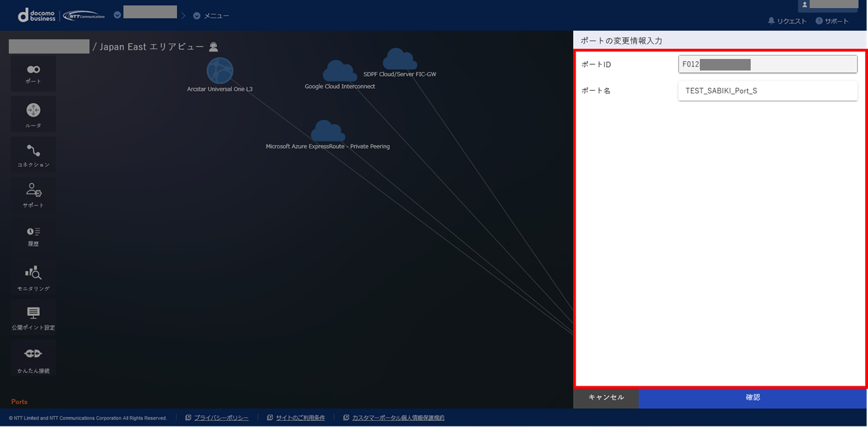868x427 pixels.
Task: Open the リクエスト notifications in header
Action: [x=787, y=21]
